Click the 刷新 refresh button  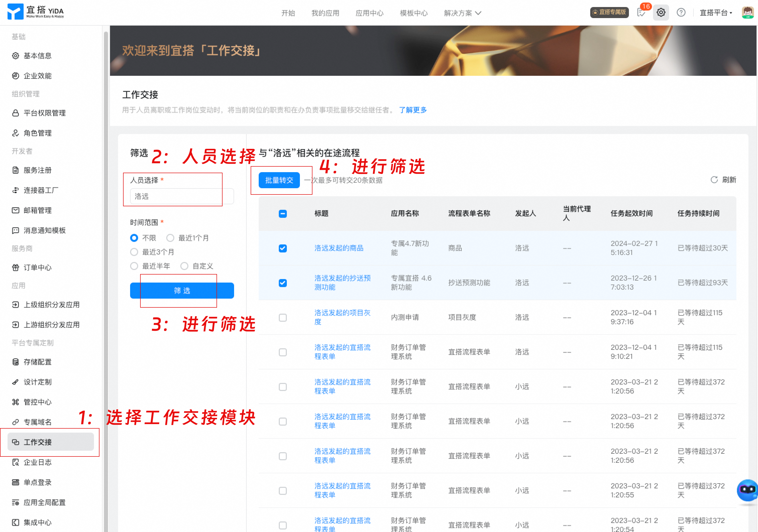pyautogui.click(x=723, y=180)
